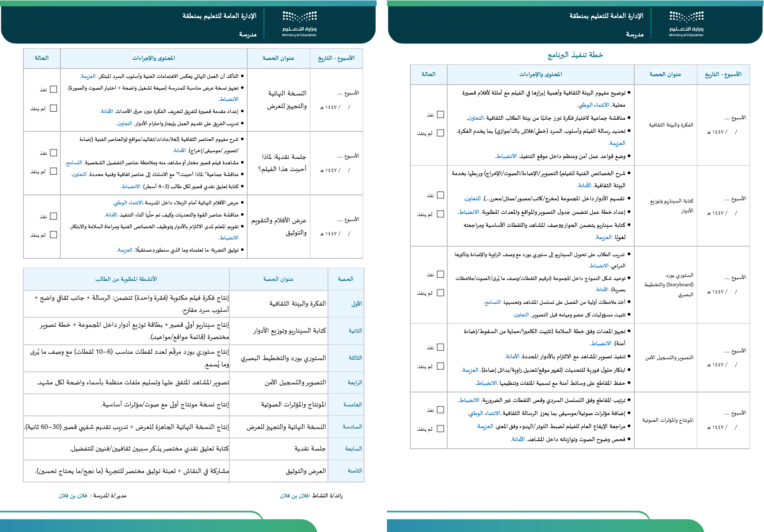Click the activity leader name 'فلان بن فلان'
The image size is (764, 532).
(294, 496)
